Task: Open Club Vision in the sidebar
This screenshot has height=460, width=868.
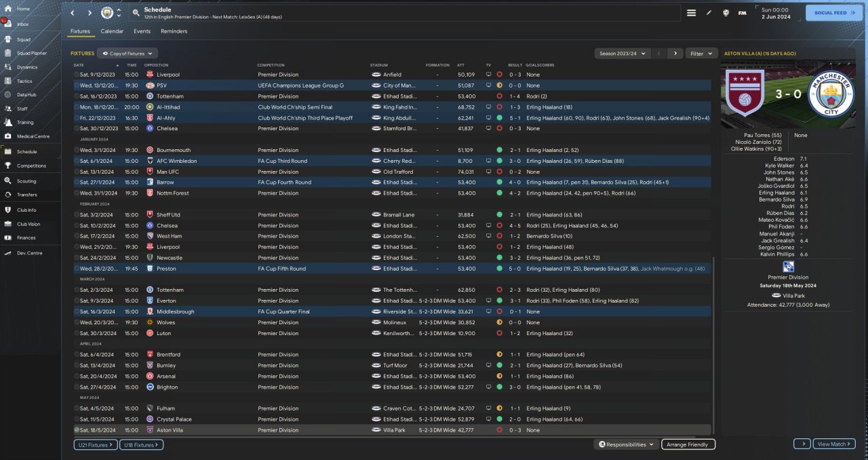Action: (28, 224)
